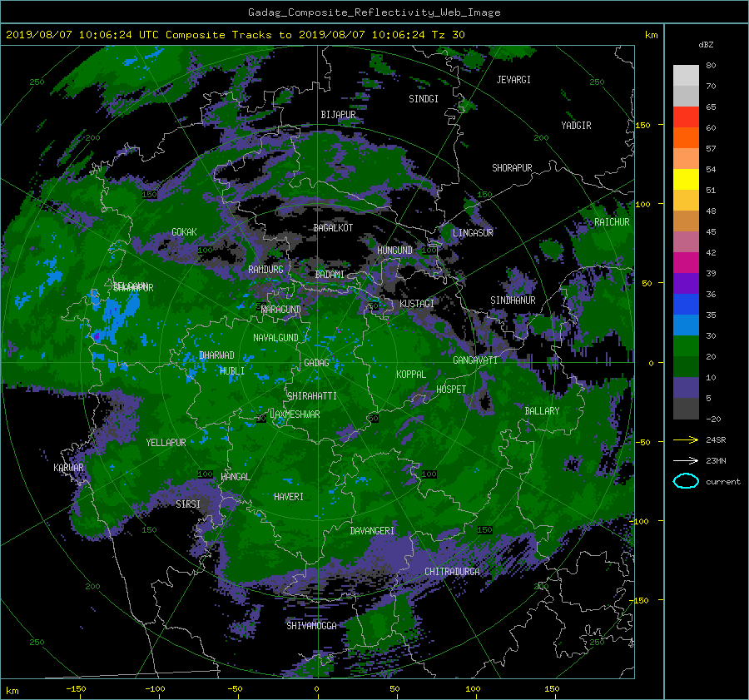Click the LAXMESHWAR city label

point(295,415)
